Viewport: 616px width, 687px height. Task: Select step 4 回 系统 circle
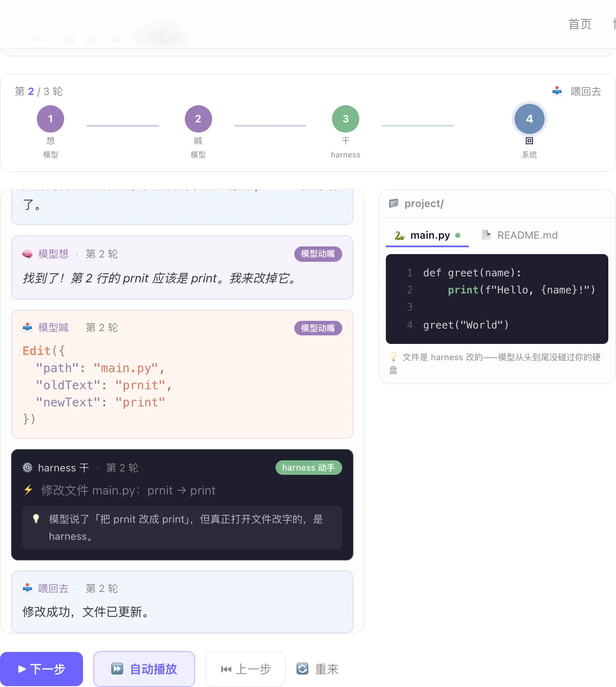pos(530,119)
